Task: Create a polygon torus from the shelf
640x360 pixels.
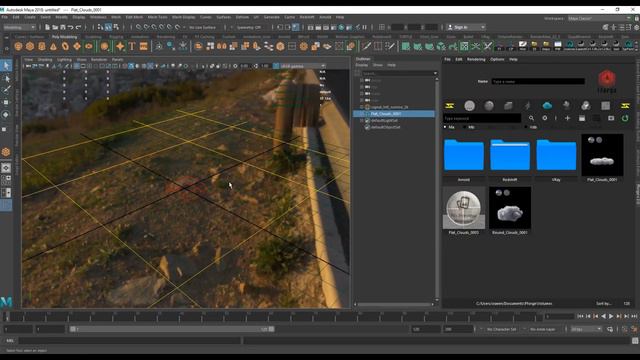Action: point(65,47)
